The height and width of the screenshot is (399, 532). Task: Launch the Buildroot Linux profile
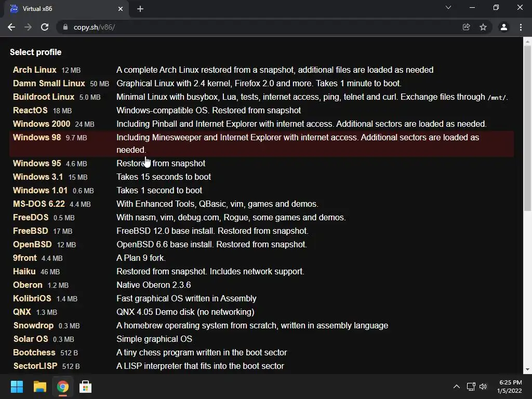coord(44,97)
